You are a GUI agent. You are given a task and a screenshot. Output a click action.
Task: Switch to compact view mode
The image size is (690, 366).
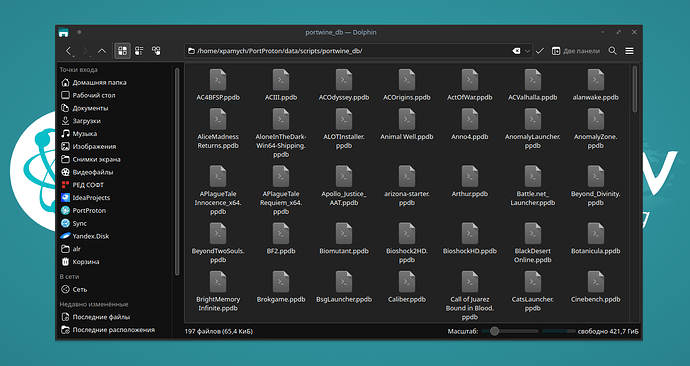[139, 51]
